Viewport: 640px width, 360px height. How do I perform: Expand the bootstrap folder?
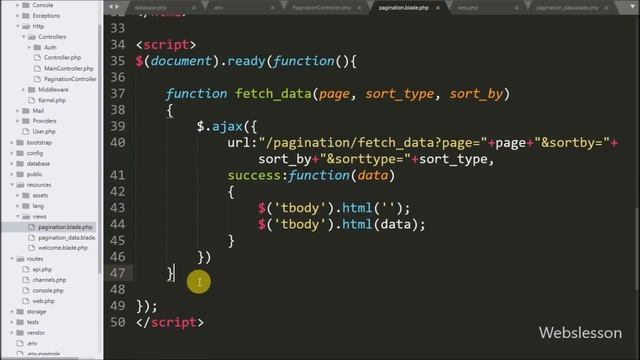tap(12, 142)
